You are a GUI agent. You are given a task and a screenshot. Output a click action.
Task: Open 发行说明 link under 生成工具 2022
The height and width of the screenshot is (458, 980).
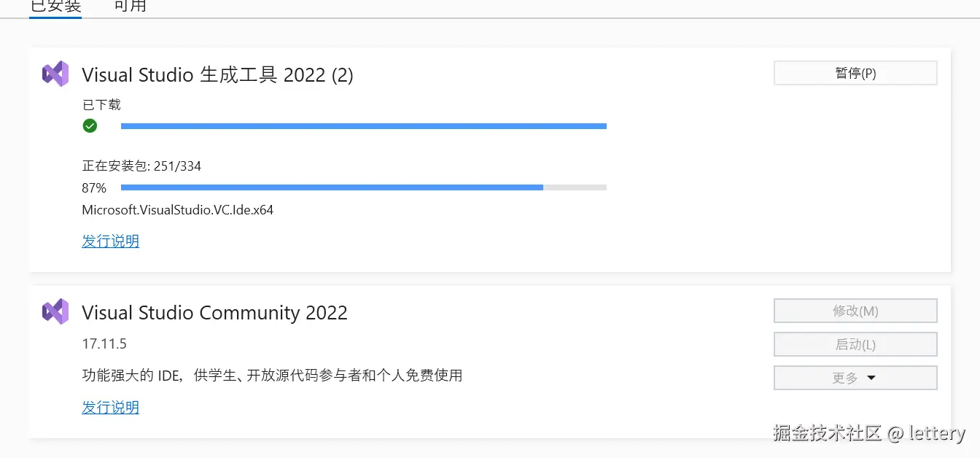[110, 241]
